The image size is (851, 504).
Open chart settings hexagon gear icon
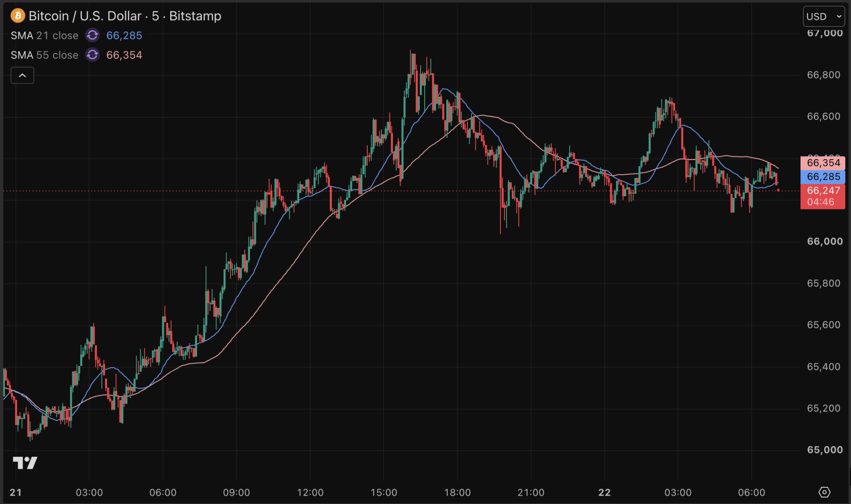point(824,492)
